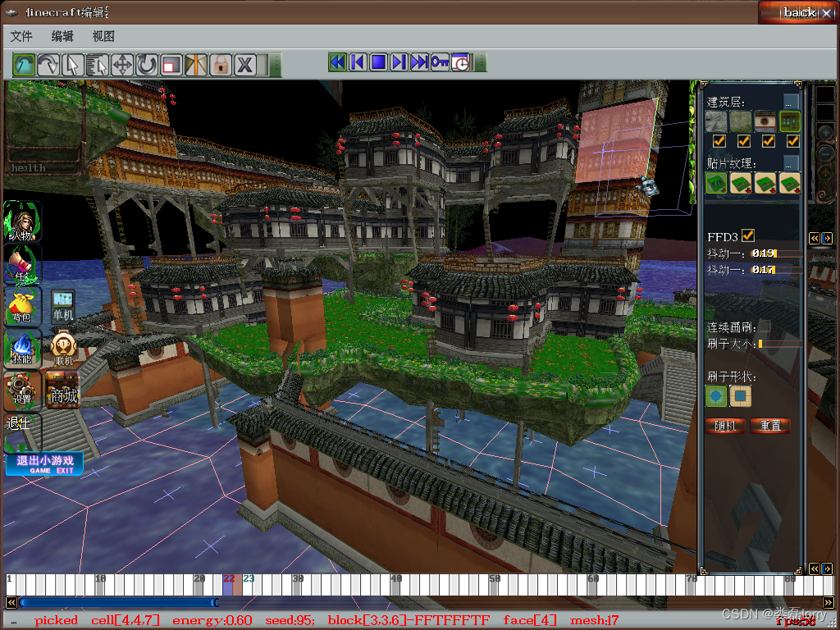Select the cyan curve draw tool
This screenshot has height=630, width=840.
(24, 65)
